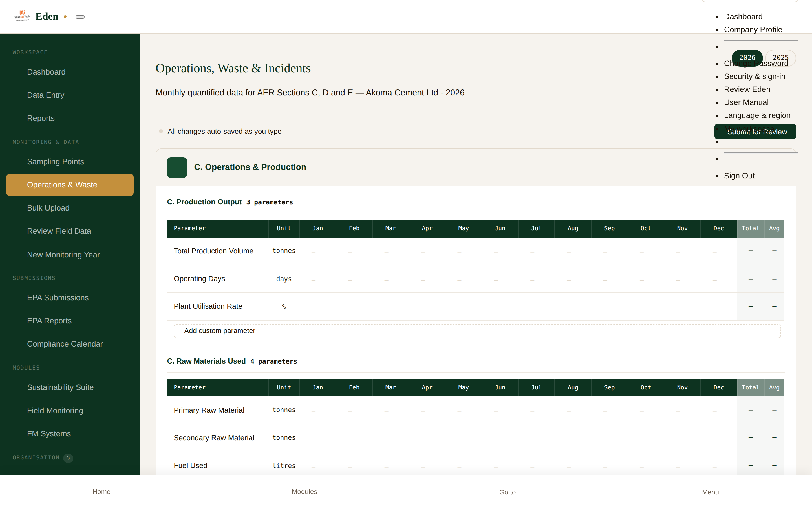812x508 pixels.
Task: Open EPA Submissions
Action: pos(70,298)
